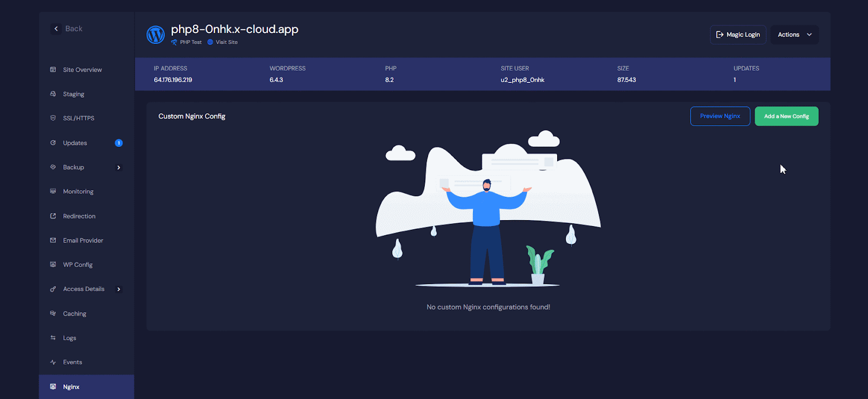868x399 pixels.
Task: Click the Staging sidebar icon
Action: [x=53, y=94]
